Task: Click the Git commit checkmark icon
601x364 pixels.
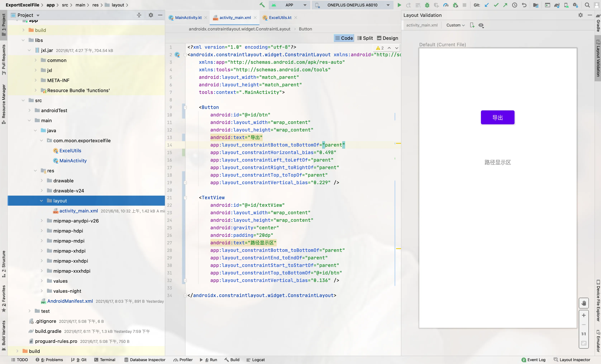Action: pyautogui.click(x=496, y=5)
